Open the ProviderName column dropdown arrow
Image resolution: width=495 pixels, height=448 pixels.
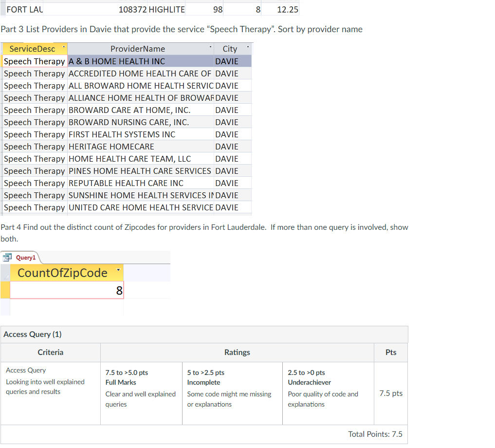[x=210, y=47]
